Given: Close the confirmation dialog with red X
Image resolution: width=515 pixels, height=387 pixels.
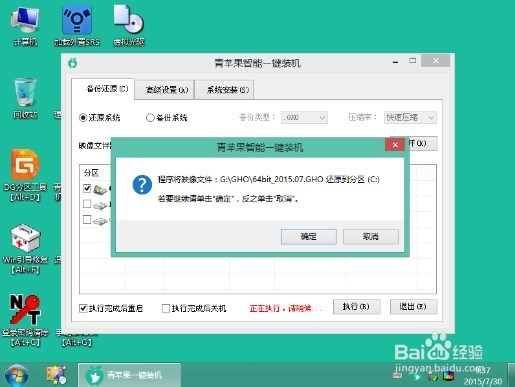Looking at the screenshot, I should (395, 145).
